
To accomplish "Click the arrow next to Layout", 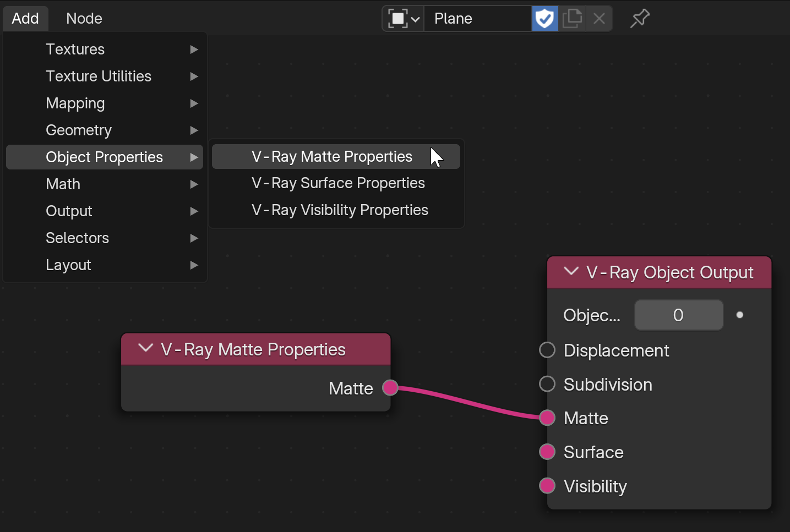I will point(194,265).
